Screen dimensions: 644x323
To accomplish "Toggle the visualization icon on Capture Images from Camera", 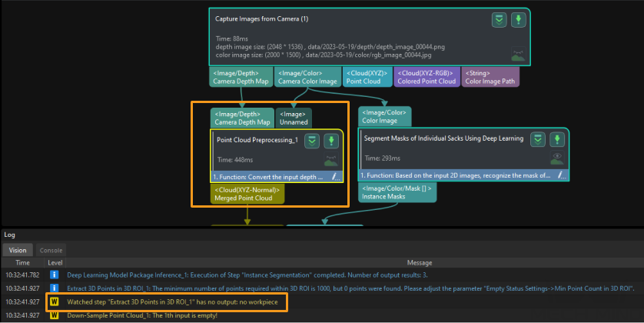I will tap(519, 55).
